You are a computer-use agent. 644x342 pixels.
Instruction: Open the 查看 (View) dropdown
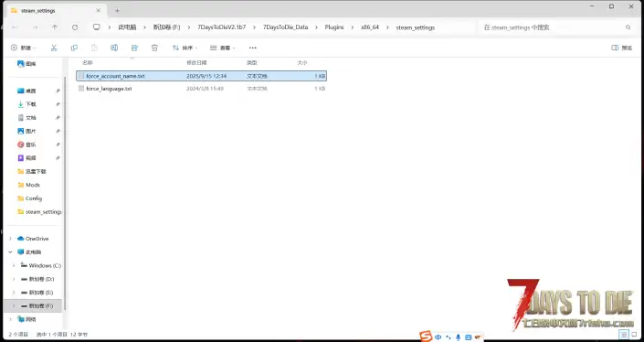click(222, 48)
